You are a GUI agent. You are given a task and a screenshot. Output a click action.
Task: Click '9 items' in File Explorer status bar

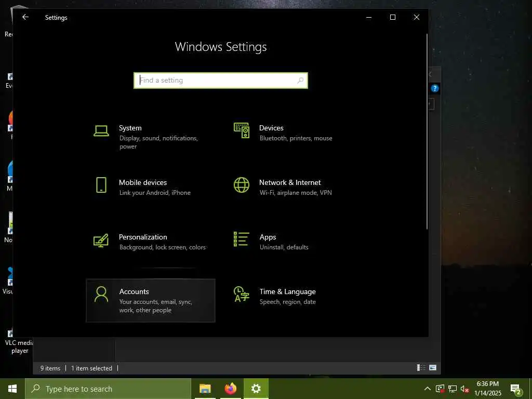(50, 368)
